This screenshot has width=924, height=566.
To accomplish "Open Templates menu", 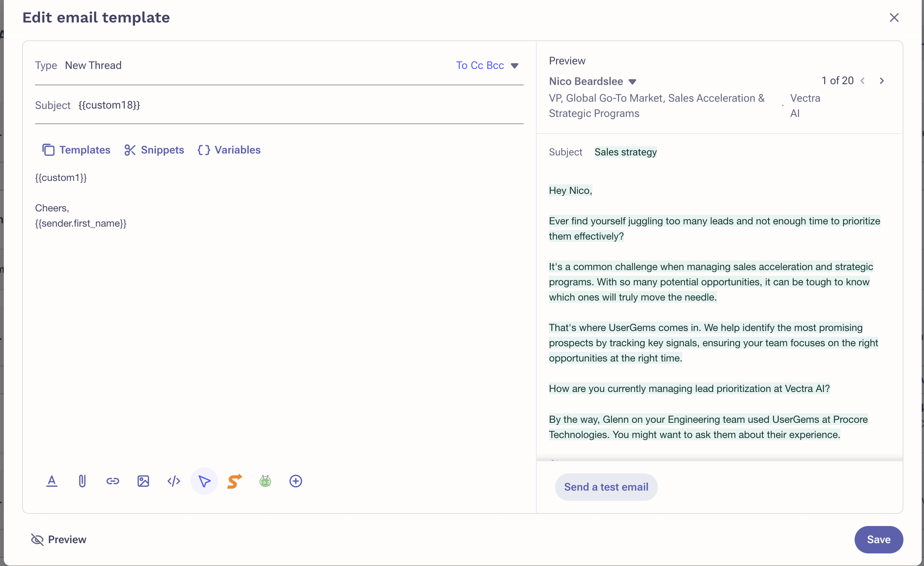I will [76, 150].
